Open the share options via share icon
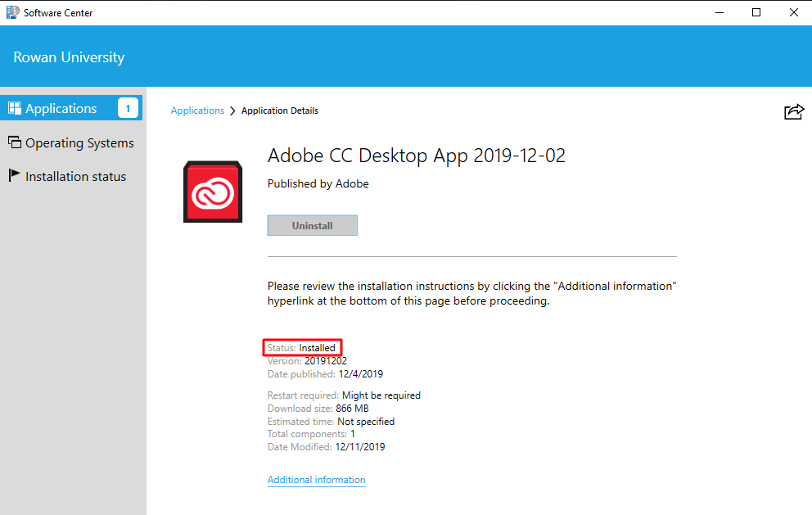Screen dimensions: 812x515 [x=793, y=111]
